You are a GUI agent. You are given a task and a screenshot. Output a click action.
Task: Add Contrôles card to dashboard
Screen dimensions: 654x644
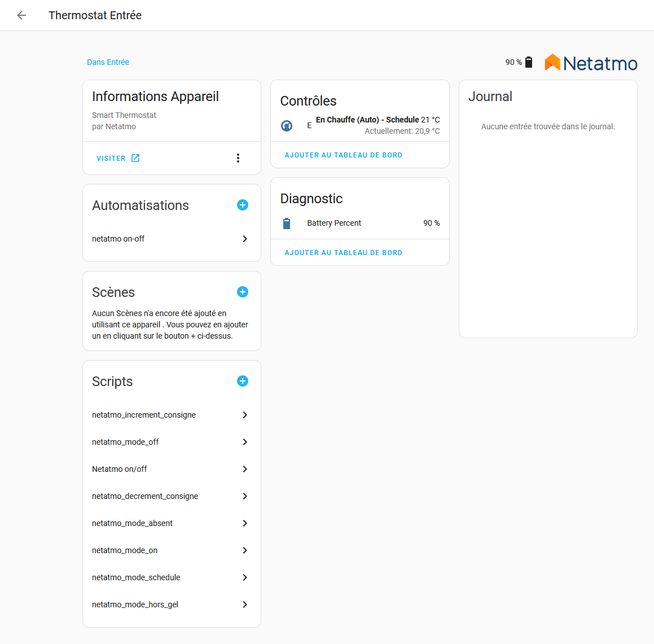click(x=343, y=155)
